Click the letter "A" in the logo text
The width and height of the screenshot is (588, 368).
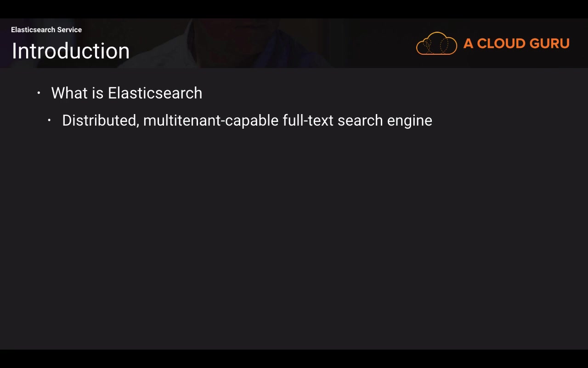[468, 44]
